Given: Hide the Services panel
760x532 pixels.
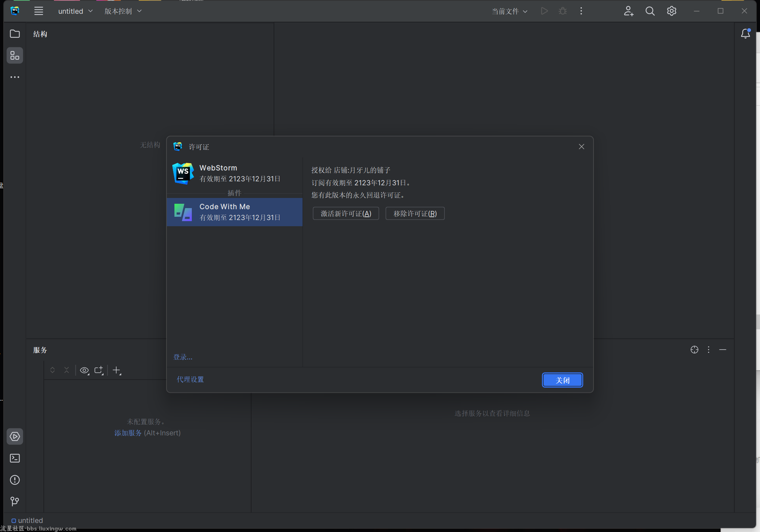Looking at the screenshot, I should coord(723,350).
